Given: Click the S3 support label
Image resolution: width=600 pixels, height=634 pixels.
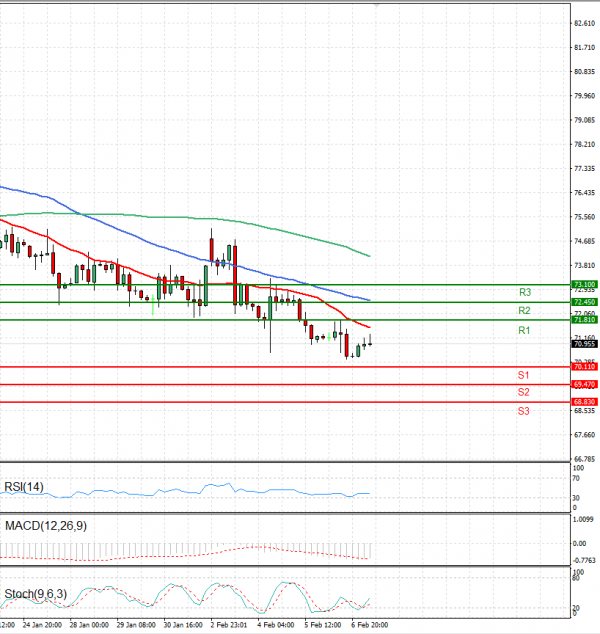Looking at the screenshot, I should [x=523, y=411].
